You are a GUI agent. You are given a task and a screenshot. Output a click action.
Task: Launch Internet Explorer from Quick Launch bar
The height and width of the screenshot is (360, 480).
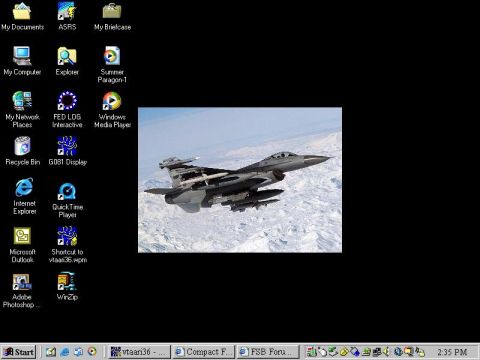(x=65, y=352)
